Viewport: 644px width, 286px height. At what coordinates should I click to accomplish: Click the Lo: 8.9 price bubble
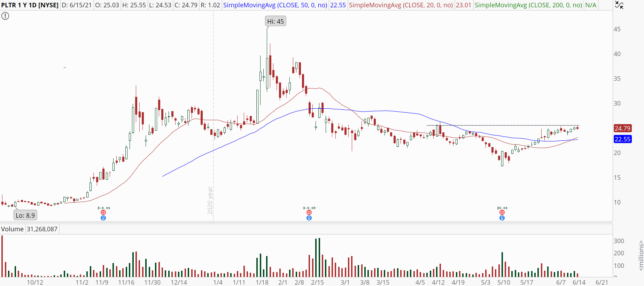pyautogui.click(x=25, y=215)
